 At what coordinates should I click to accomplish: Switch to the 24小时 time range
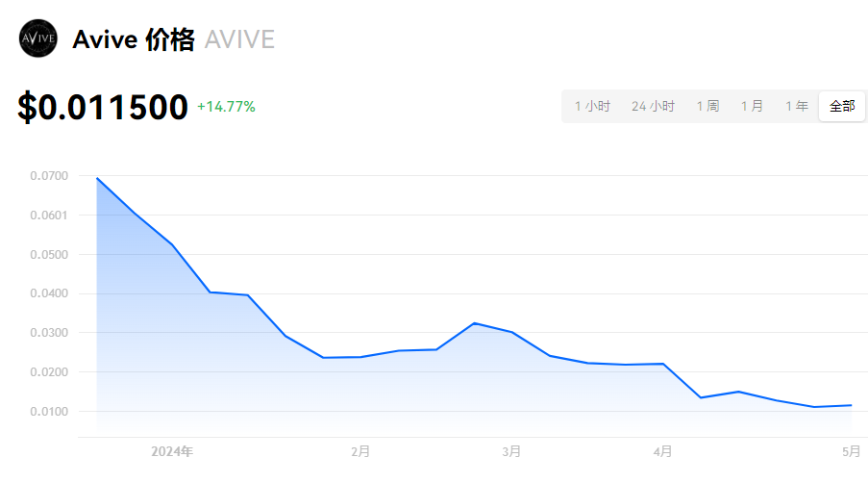point(653,106)
